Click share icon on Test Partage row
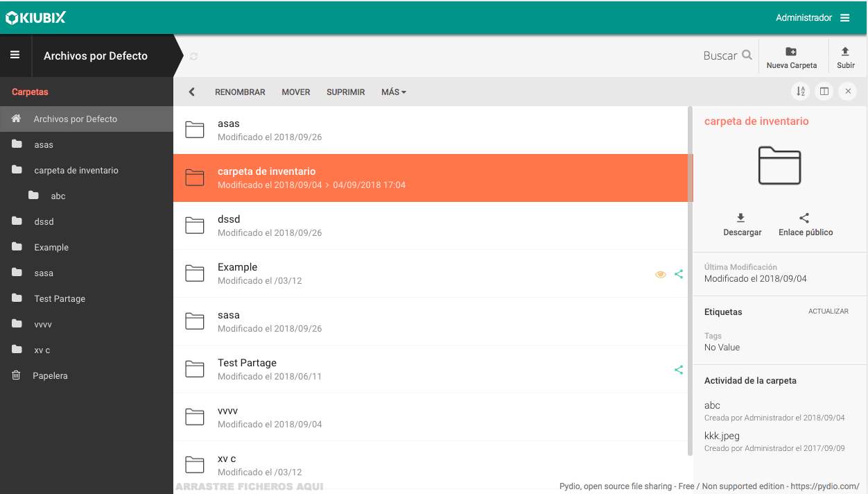 [679, 370]
